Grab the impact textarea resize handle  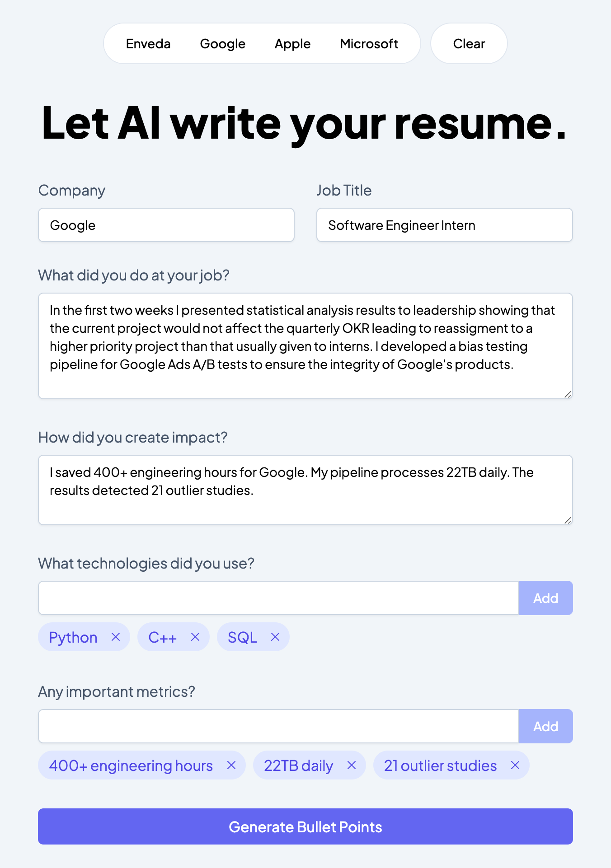568,520
